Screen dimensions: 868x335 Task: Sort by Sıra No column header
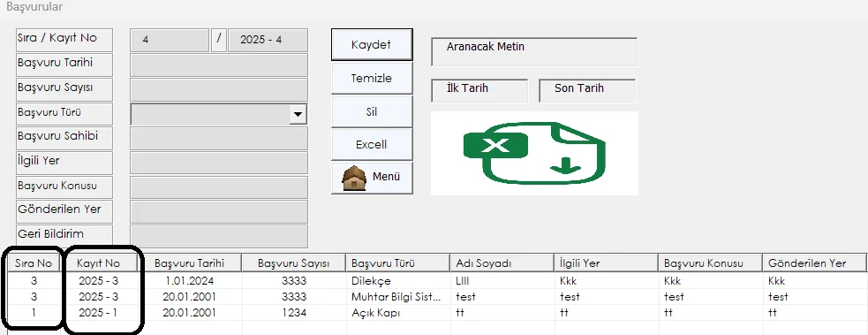pos(34,263)
